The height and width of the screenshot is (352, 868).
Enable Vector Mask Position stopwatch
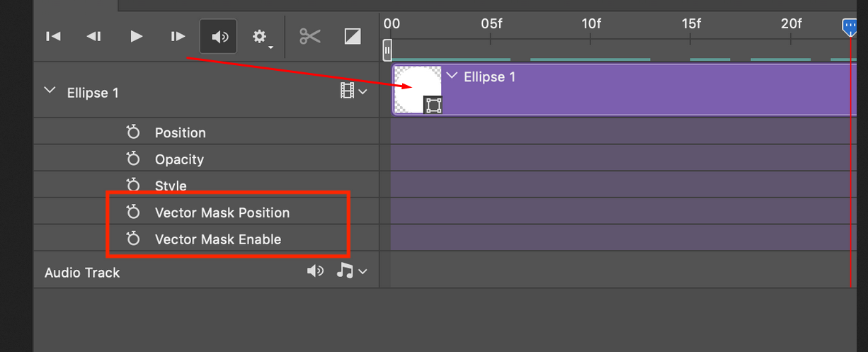tap(132, 212)
